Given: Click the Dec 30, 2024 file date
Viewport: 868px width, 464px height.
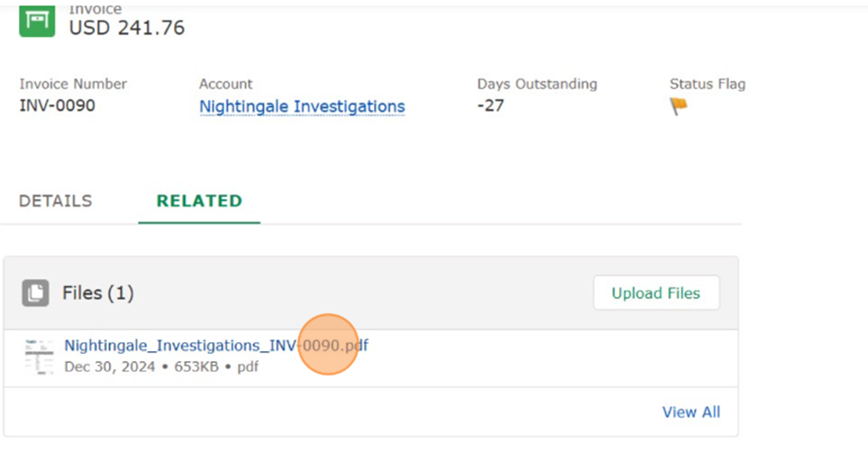Looking at the screenshot, I should point(109,366).
